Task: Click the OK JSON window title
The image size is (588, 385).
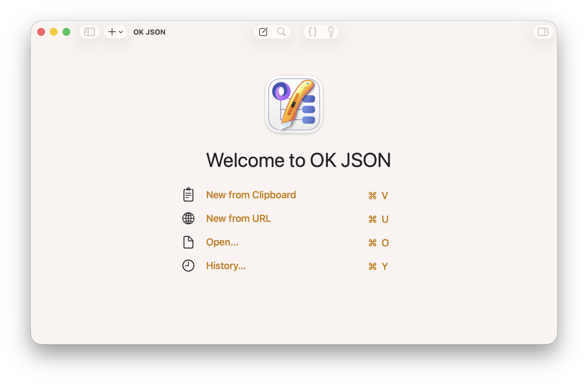Action: (149, 32)
